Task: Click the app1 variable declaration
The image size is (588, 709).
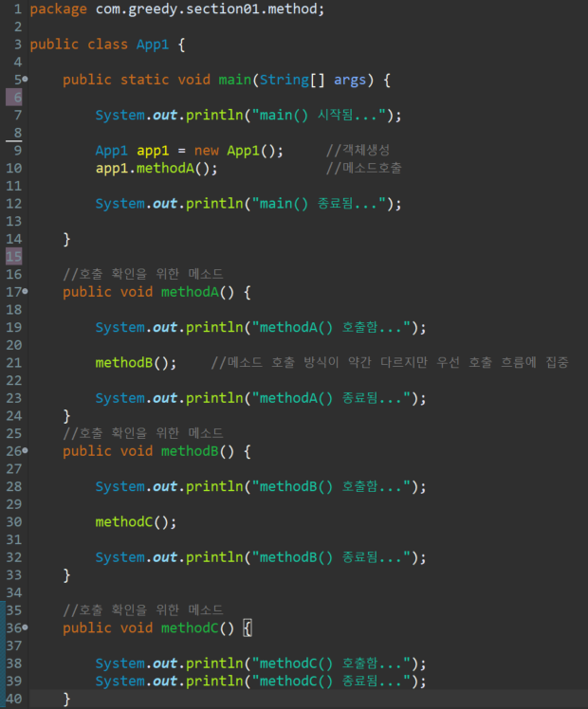Action: (x=153, y=151)
